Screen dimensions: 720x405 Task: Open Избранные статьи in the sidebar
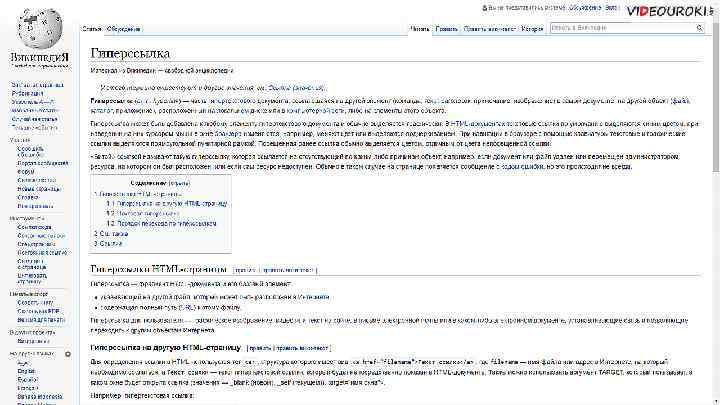click(x=35, y=110)
